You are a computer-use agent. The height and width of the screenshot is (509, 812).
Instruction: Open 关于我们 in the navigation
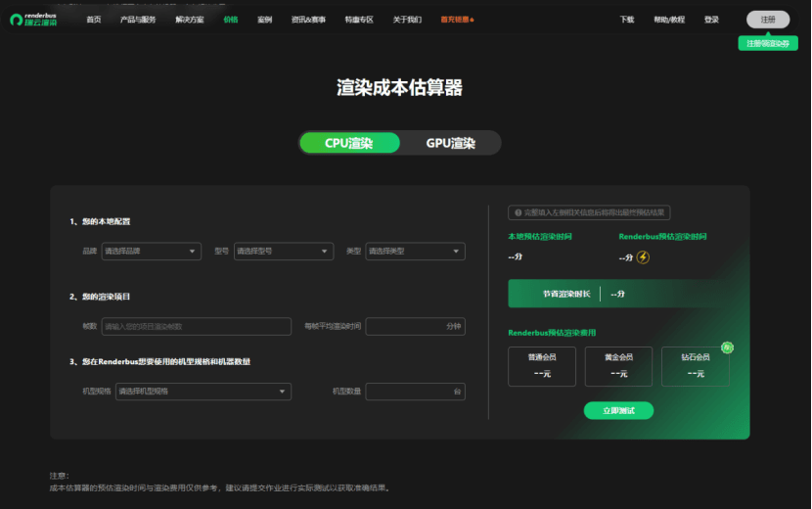coord(407,20)
